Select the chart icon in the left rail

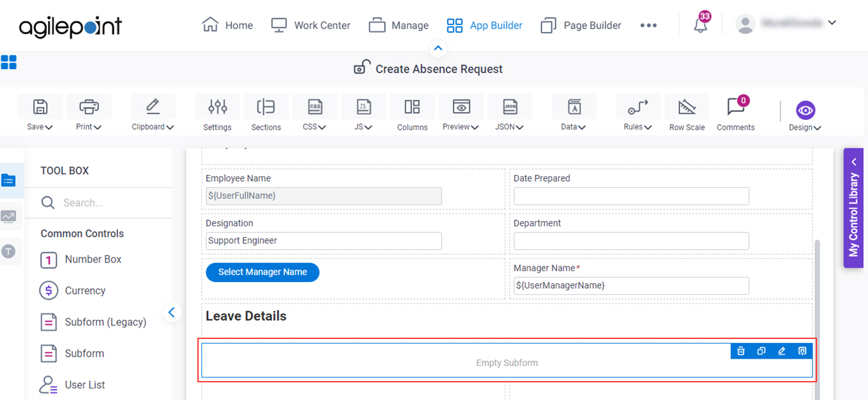point(8,216)
